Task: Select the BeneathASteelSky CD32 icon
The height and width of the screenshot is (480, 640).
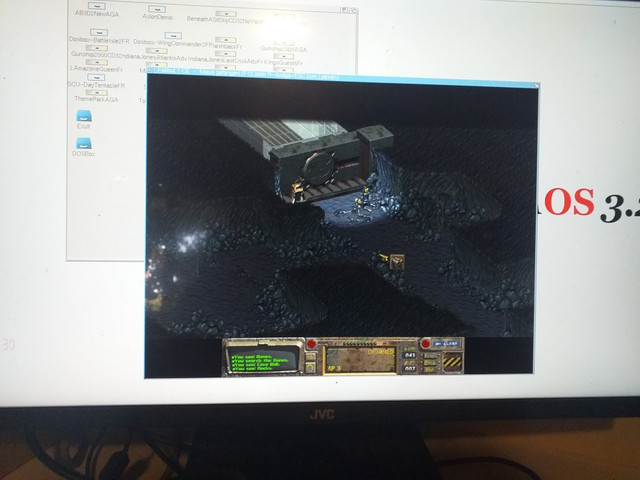Action: tap(225, 17)
